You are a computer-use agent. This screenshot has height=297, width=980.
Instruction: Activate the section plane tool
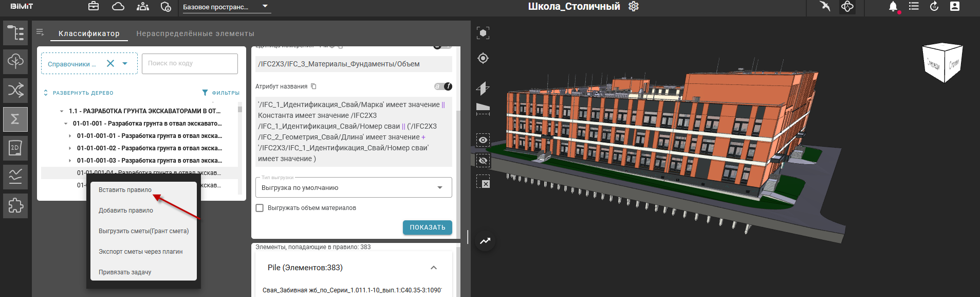tap(483, 88)
